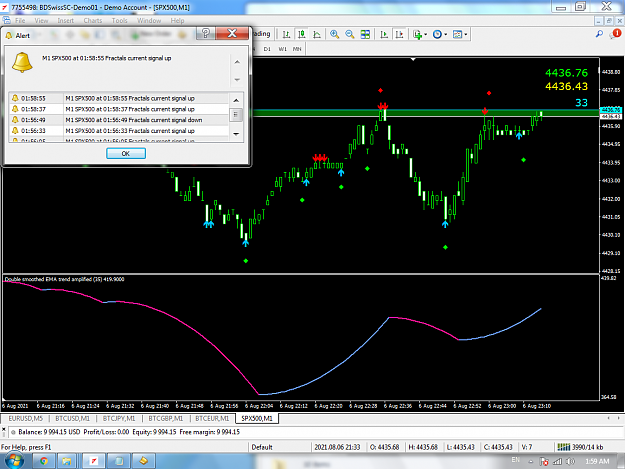Expand the periods dropdown arrow

[445, 35]
